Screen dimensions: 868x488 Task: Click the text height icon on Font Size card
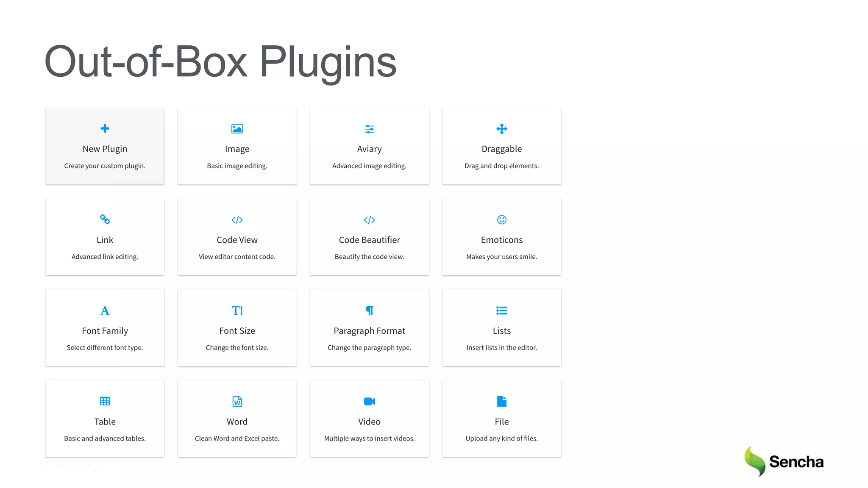[237, 311]
